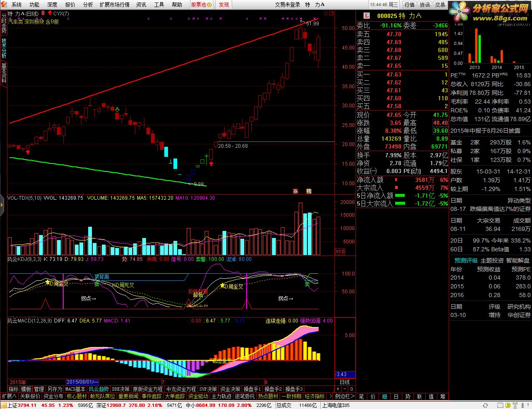The height and width of the screenshot is (409, 532).
Task: Click the square window icon at chart top right
Action: [332, 13]
